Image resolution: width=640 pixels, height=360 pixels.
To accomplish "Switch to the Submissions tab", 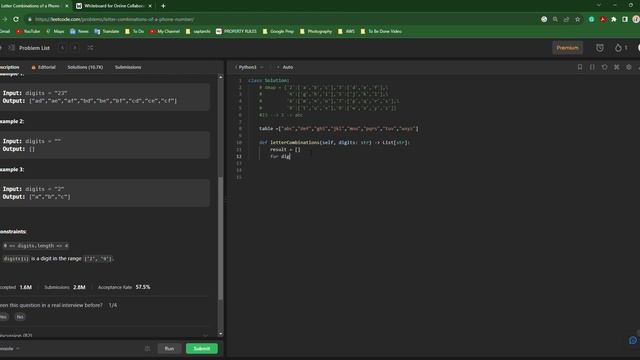I will coord(128,67).
